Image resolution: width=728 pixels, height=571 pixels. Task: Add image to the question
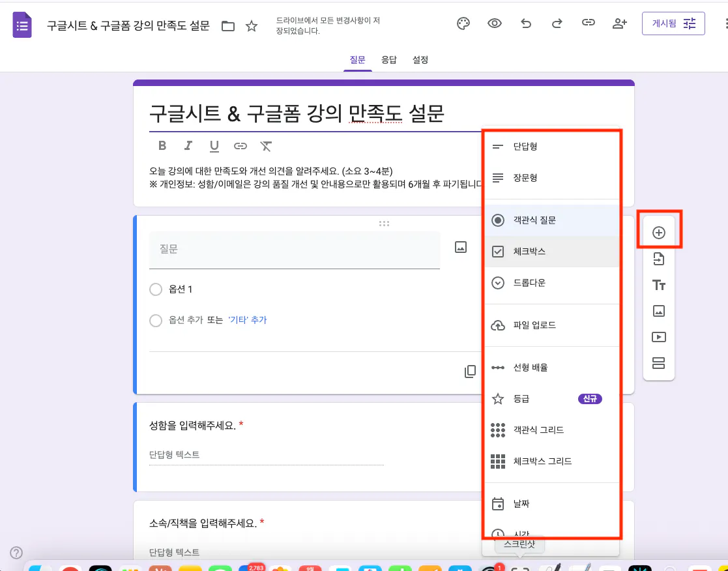461,247
